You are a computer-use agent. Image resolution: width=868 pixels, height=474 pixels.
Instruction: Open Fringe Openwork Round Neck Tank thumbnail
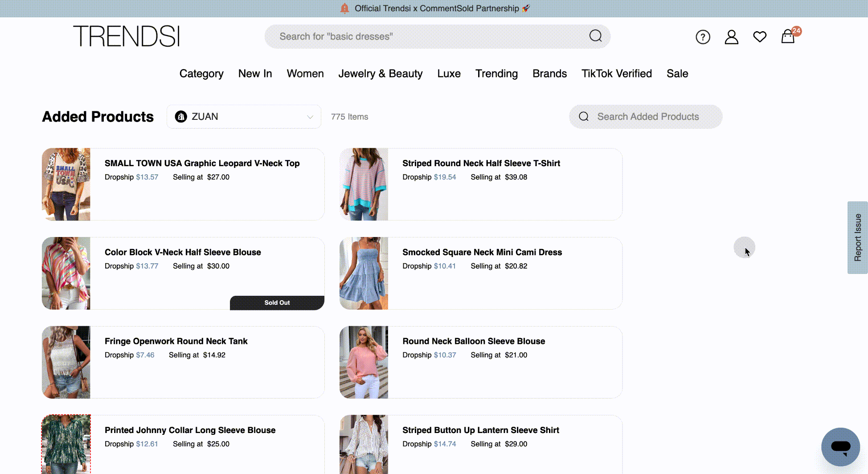(x=66, y=362)
